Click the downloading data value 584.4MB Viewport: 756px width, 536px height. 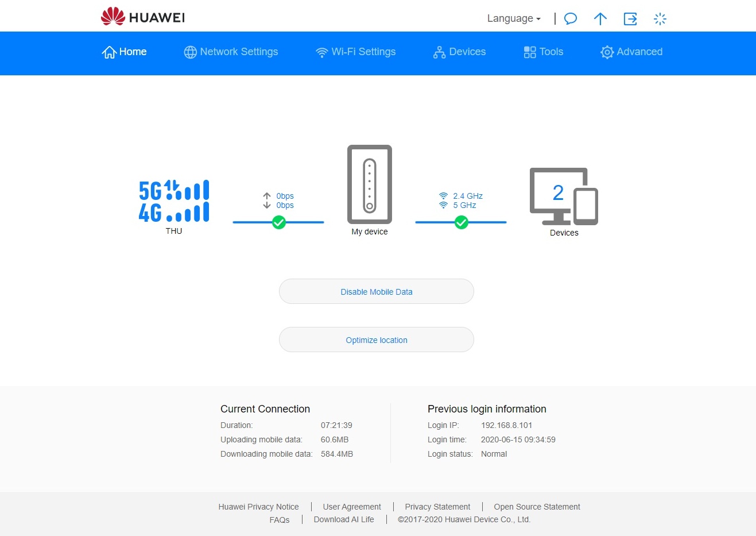tap(337, 454)
